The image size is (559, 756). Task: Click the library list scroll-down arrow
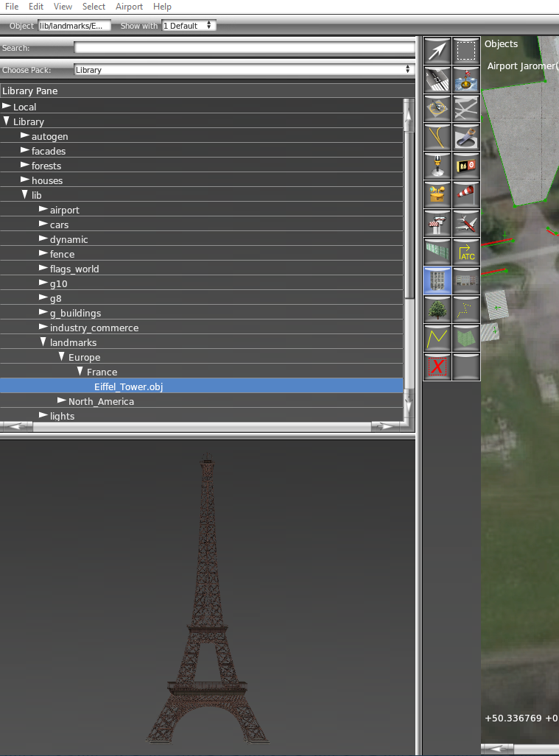[x=409, y=406]
